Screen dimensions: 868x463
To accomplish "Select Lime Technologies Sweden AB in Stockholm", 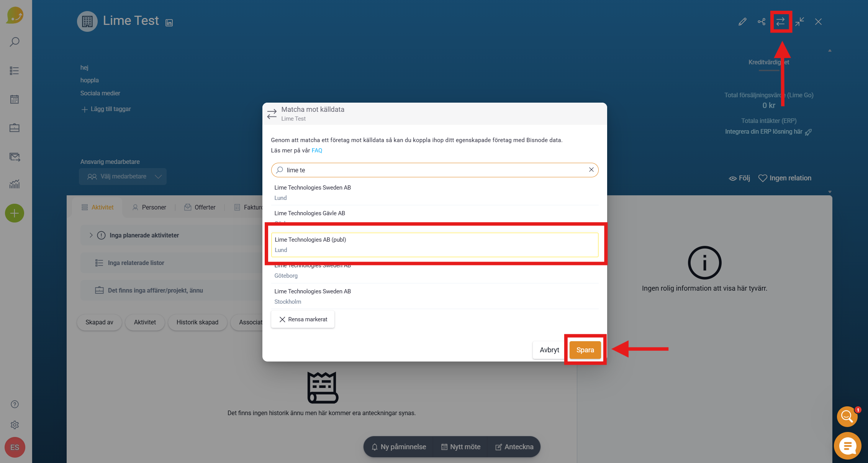I will [435, 296].
